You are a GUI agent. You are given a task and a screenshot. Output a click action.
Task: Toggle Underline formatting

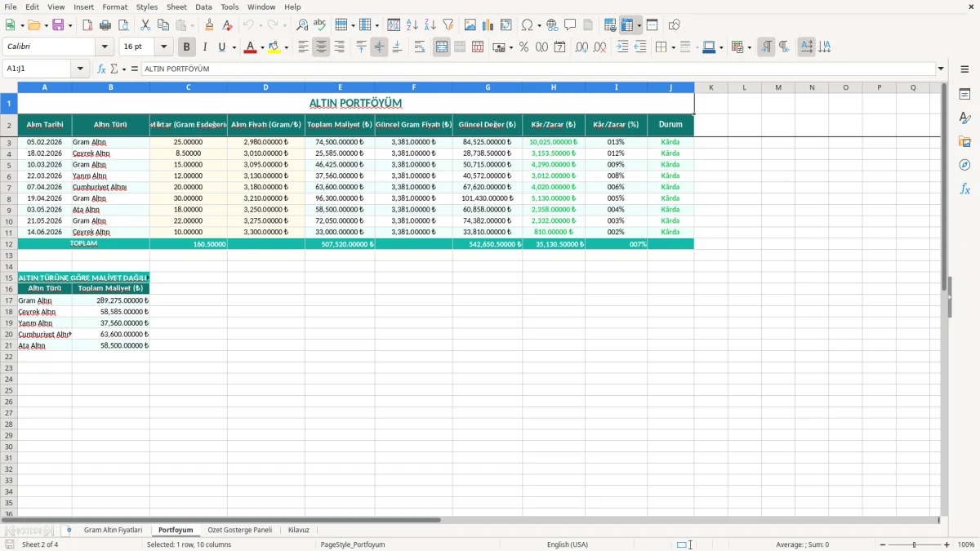221,47
